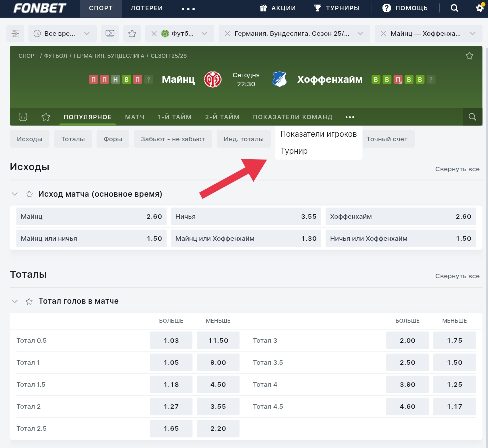Screen dimensions: 488x448
Task: Favorite the 'Тотал голов в матче' star
Action: pyautogui.click(x=29, y=302)
